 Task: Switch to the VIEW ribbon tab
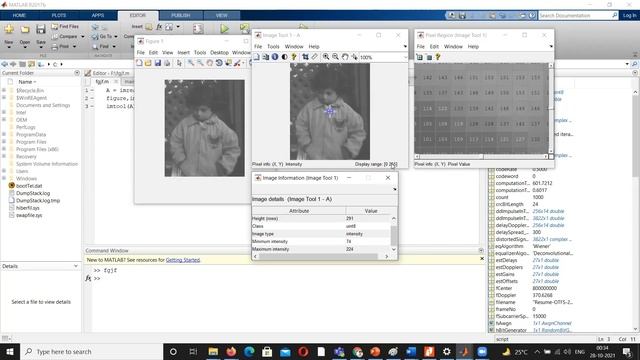(x=222, y=16)
